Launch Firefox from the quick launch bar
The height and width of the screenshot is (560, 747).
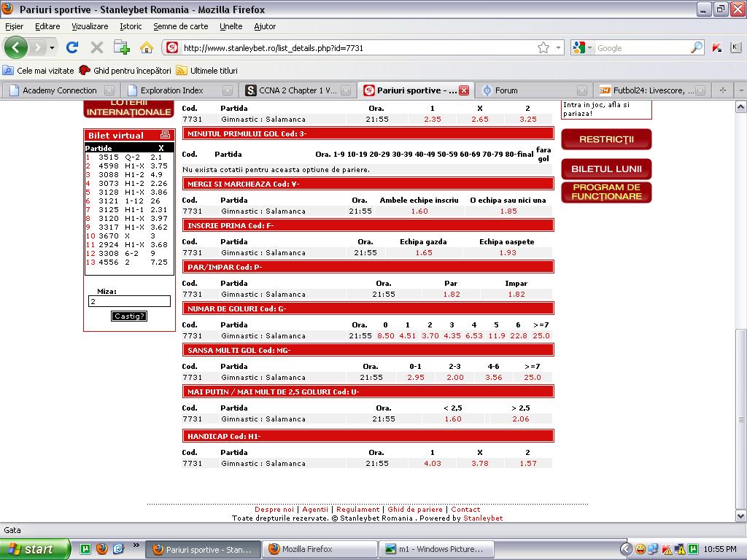tap(102, 549)
